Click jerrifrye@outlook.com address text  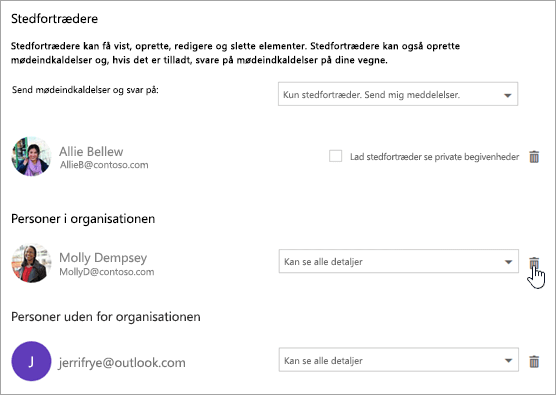[x=122, y=362]
